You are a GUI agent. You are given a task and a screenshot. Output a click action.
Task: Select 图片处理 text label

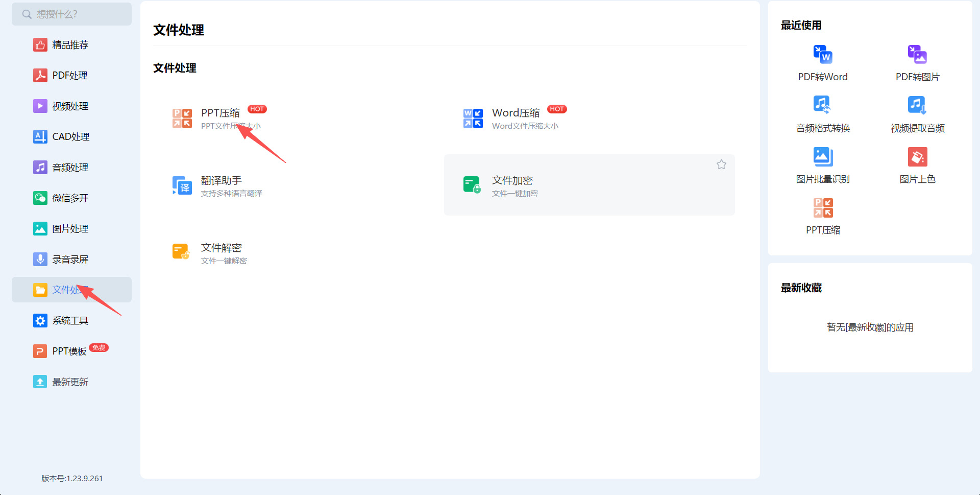tap(70, 229)
